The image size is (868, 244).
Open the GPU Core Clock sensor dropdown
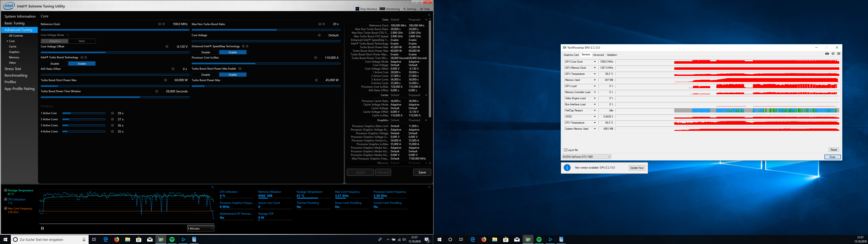[595, 62]
